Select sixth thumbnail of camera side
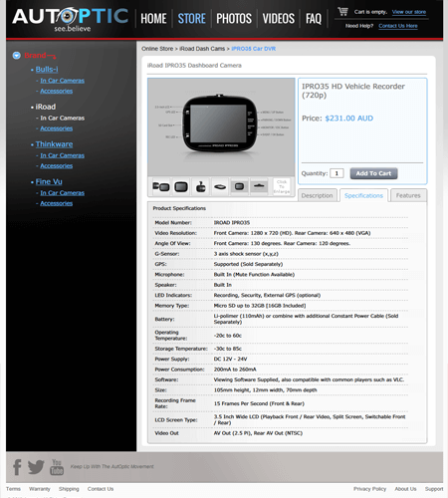 click(x=259, y=186)
